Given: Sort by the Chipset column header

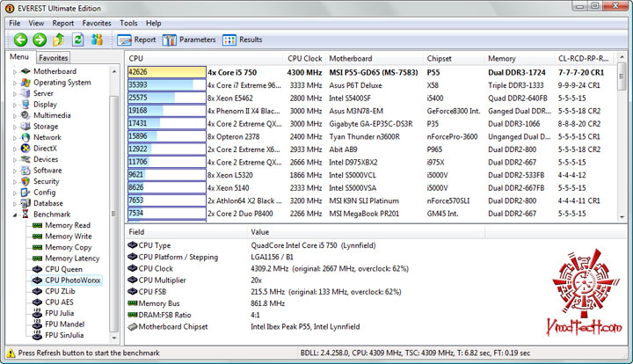Looking at the screenshot, I should (x=454, y=59).
